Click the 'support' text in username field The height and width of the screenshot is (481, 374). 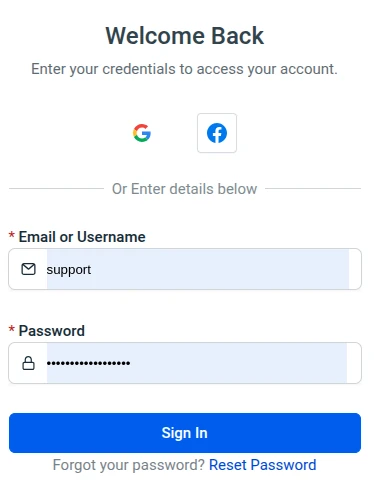pyautogui.click(x=69, y=270)
